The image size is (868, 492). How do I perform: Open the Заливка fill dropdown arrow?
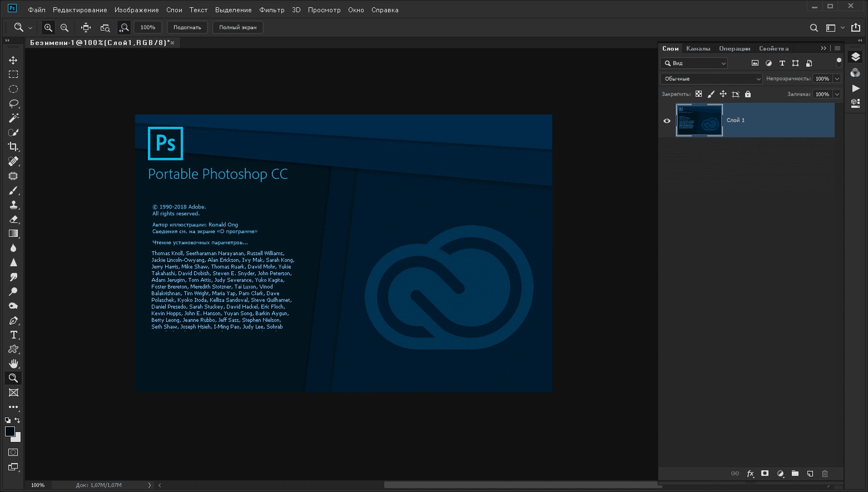coord(837,95)
